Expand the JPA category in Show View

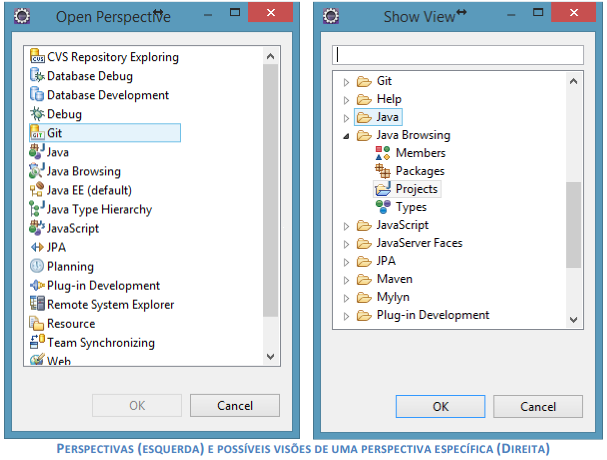point(346,262)
